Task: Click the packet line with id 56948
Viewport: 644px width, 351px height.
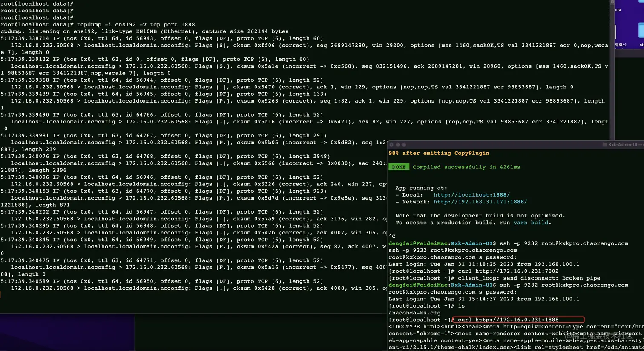Action: [x=162, y=226]
